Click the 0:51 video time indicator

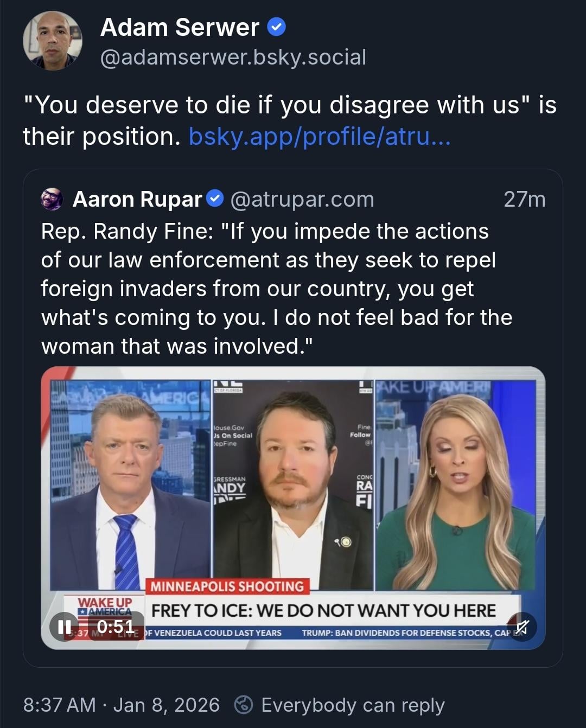coord(115,627)
